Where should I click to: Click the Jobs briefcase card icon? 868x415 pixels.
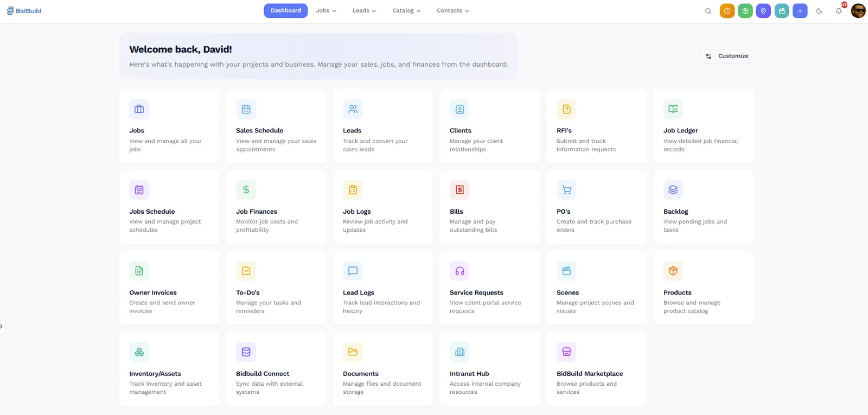click(x=139, y=109)
